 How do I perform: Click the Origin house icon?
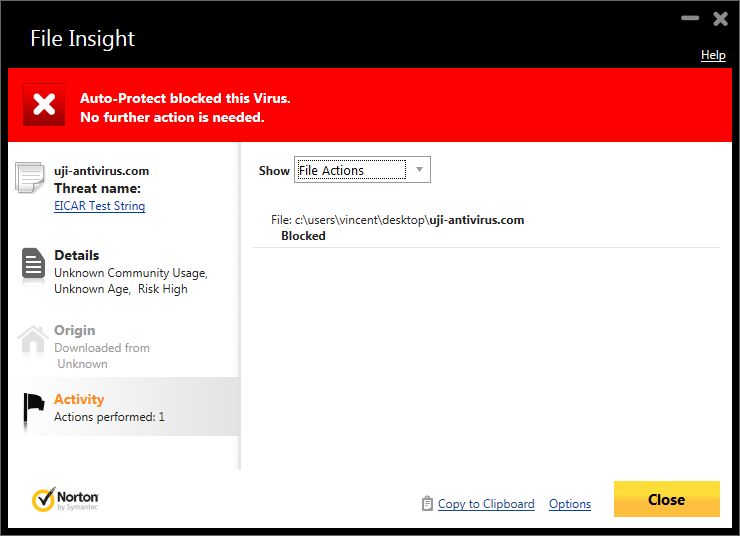coord(33,339)
